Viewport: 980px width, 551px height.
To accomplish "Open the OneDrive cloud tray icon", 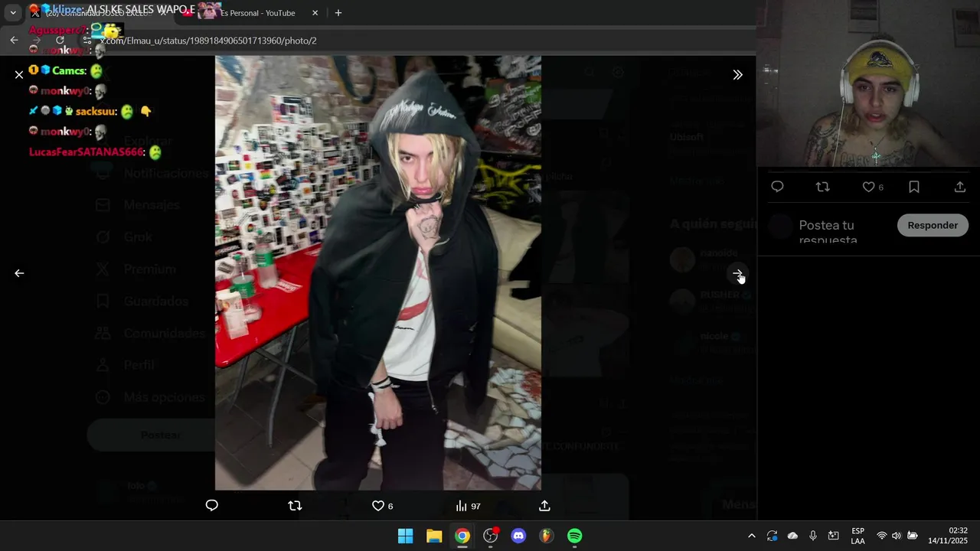I will click(x=792, y=536).
